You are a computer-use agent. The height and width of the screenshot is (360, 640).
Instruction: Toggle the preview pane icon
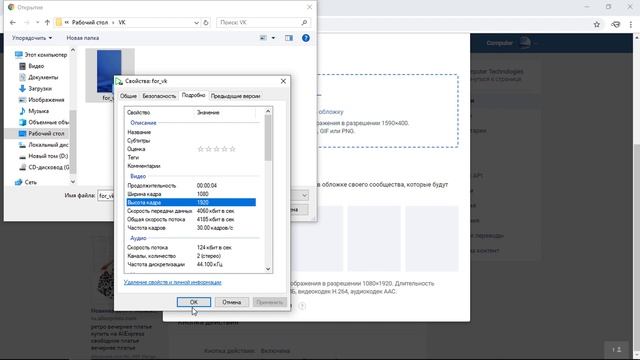[x=289, y=38]
